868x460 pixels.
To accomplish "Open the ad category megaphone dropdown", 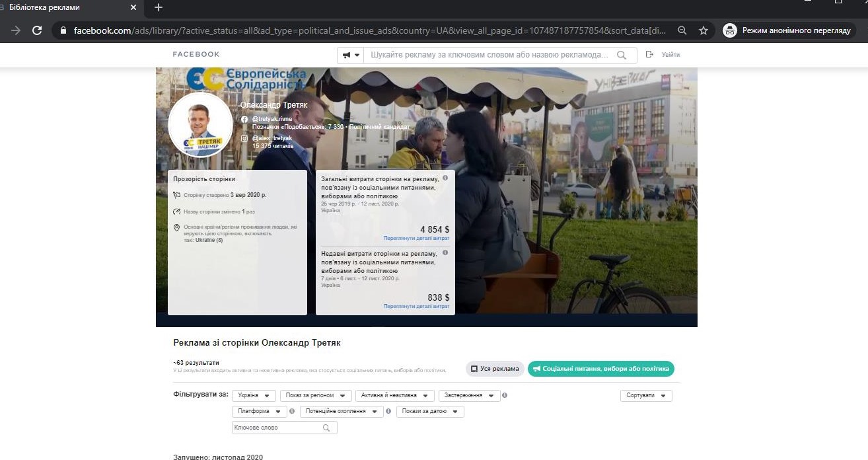I will point(350,56).
